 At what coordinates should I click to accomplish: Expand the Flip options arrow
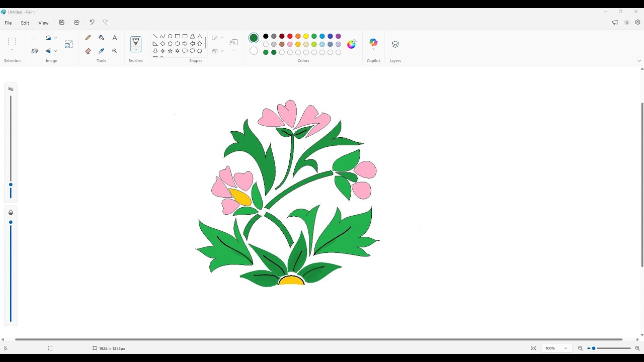55,51
